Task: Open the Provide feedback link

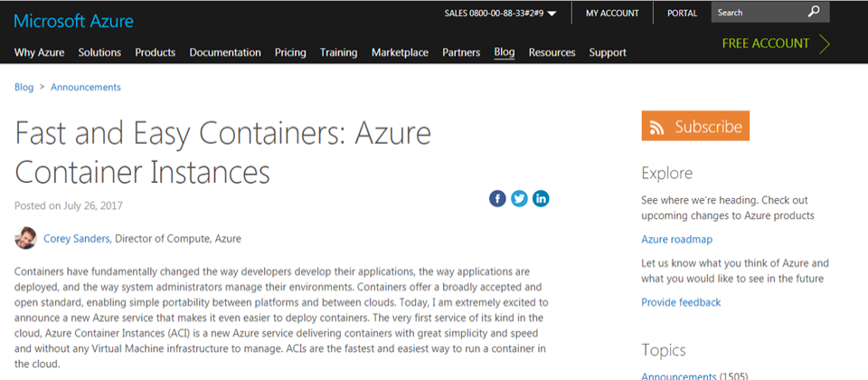Action: point(681,302)
